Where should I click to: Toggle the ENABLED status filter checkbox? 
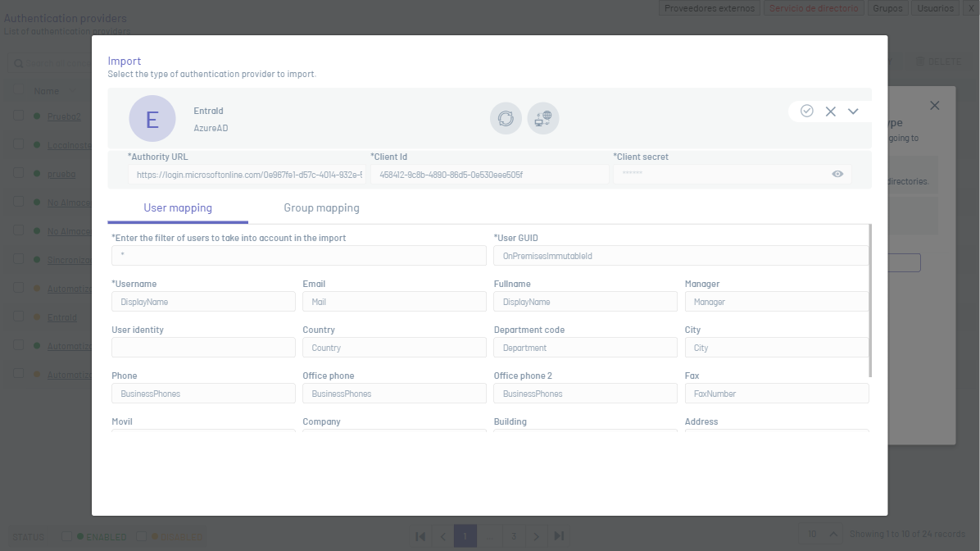(67, 536)
